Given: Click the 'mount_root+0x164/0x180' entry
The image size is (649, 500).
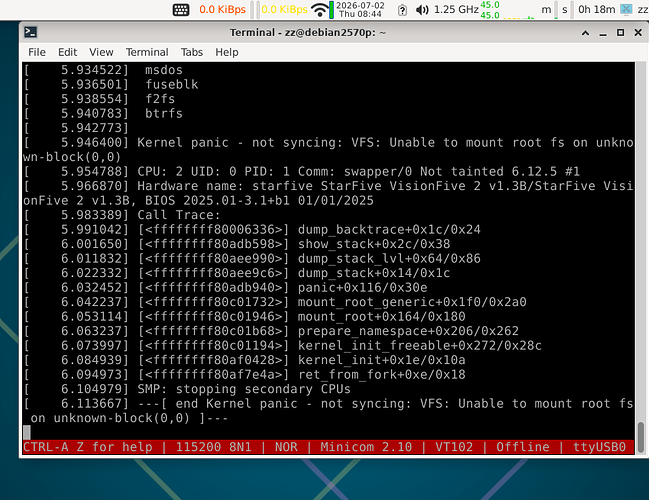Looking at the screenshot, I should (382, 317).
